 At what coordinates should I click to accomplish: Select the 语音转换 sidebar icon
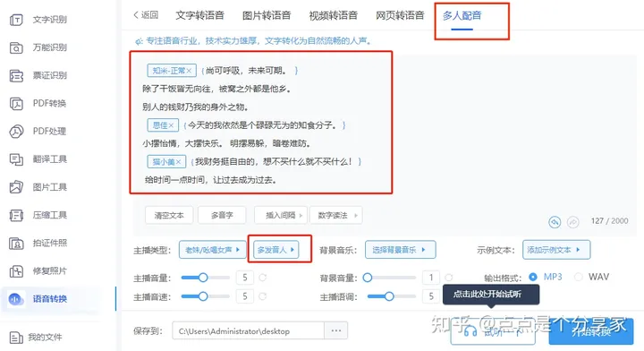coord(15,299)
